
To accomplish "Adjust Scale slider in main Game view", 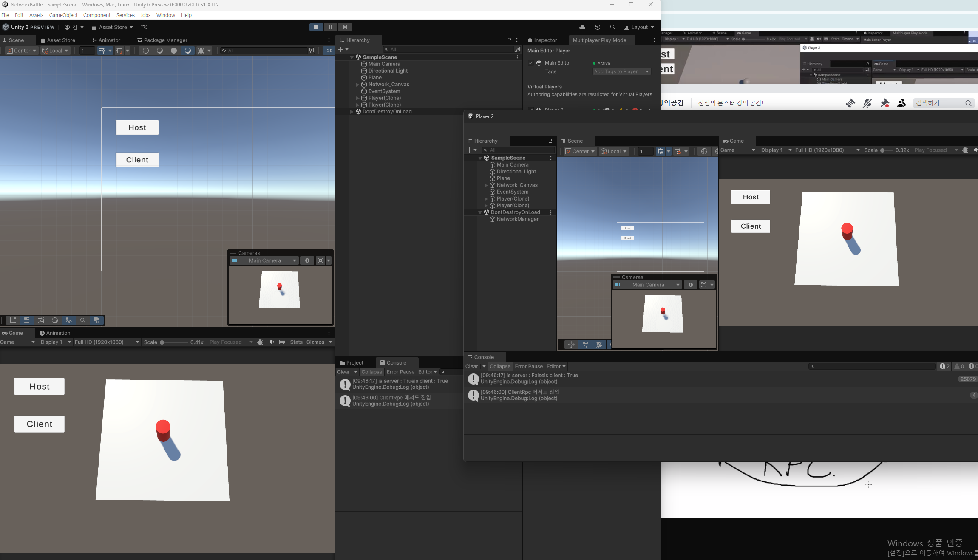I will pos(162,342).
